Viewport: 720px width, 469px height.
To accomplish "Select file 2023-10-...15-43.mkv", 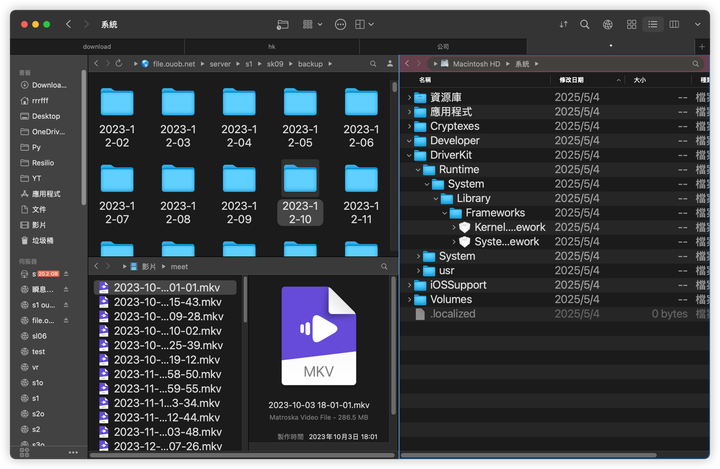I will point(165,302).
